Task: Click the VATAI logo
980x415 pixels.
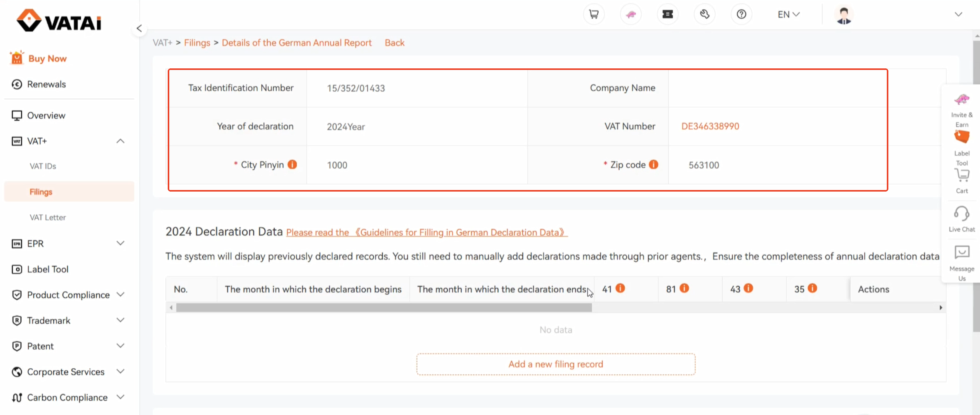Action: (x=59, y=20)
